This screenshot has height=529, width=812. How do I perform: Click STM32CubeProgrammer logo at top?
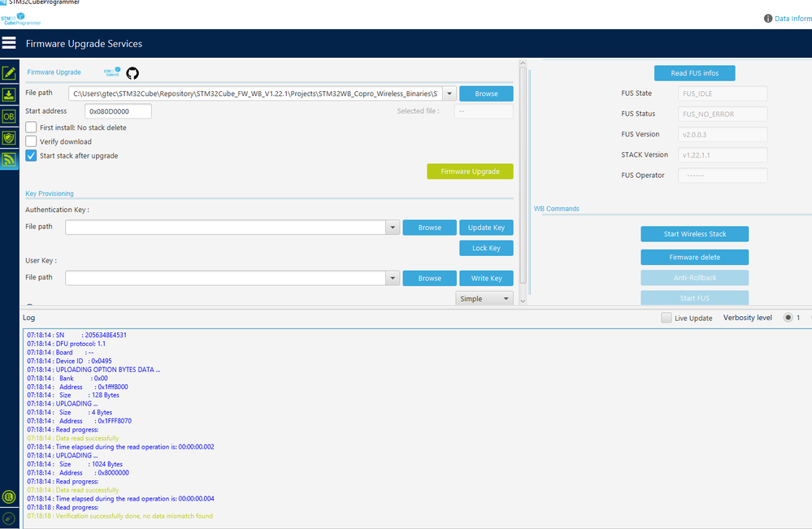point(20,20)
